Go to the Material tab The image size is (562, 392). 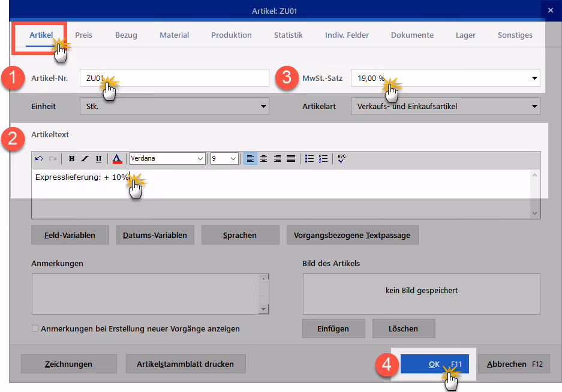point(174,35)
